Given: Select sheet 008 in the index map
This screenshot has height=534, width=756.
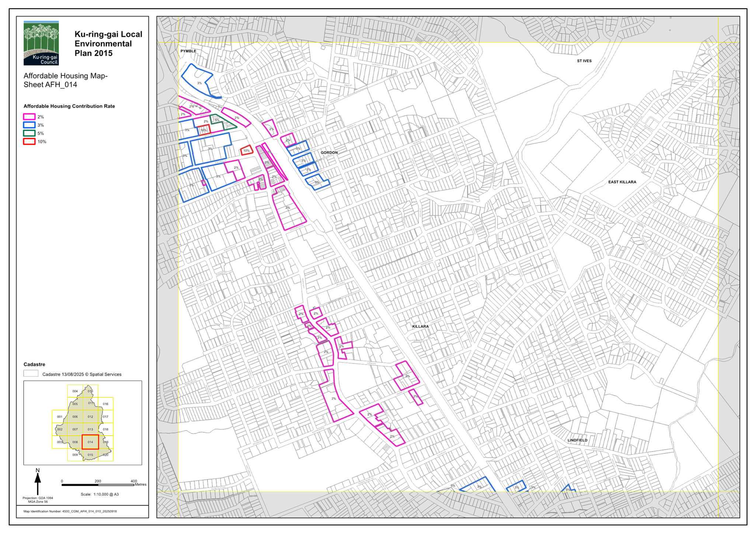Looking at the screenshot, I should (75, 442).
